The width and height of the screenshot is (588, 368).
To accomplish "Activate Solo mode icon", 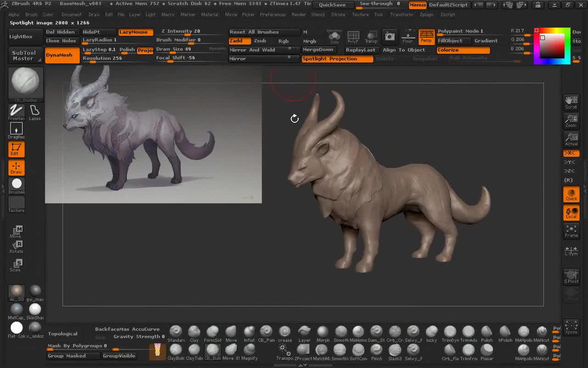I will tap(334, 36).
